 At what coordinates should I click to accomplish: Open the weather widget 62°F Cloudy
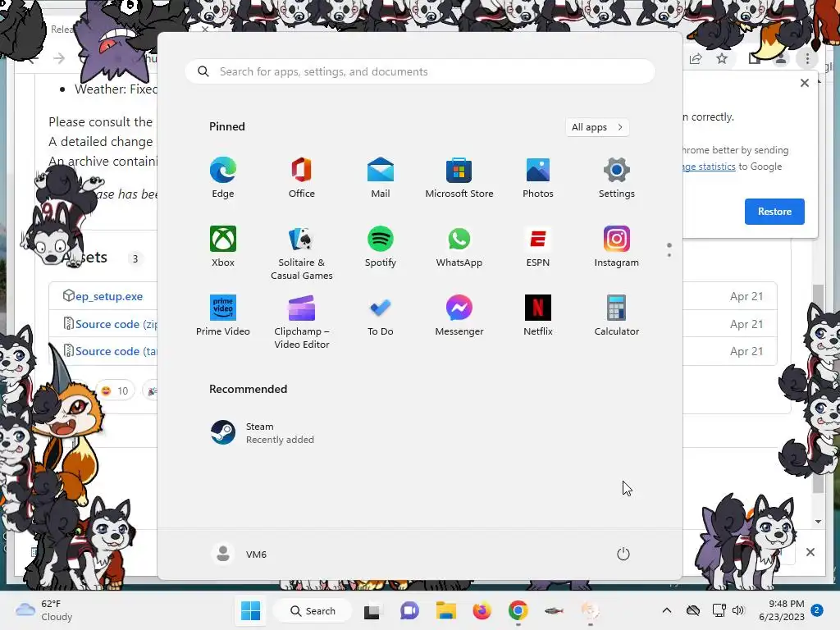point(43,610)
